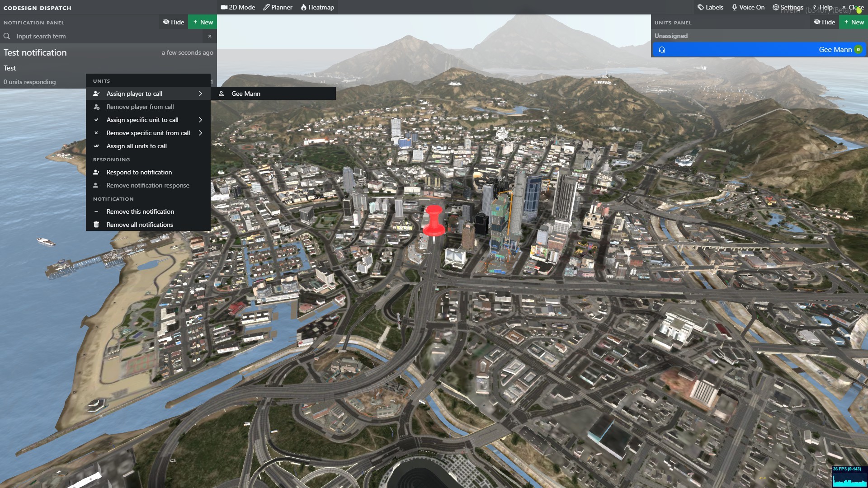Screen dimensions: 868x488
Task: Click the search magnifier icon
Action: (x=7, y=36)
